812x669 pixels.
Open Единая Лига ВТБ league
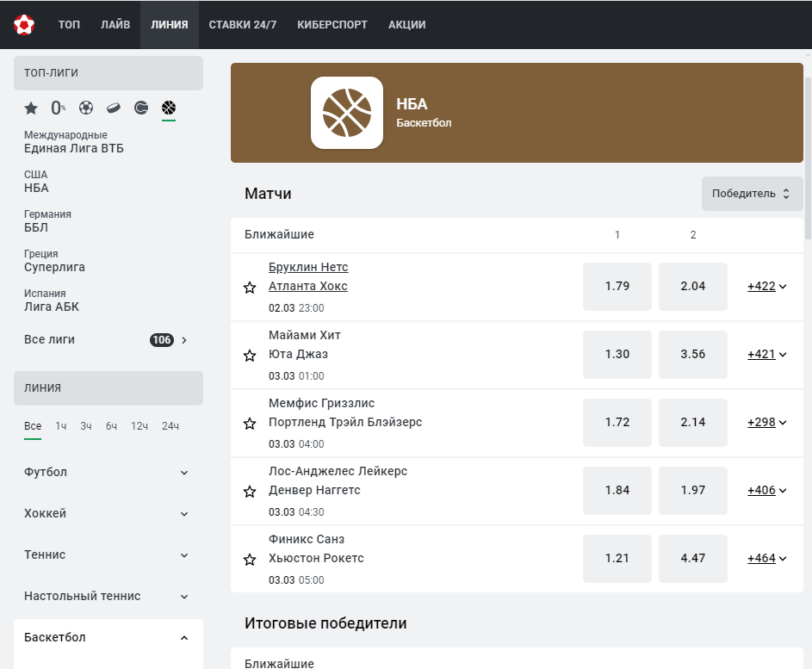click(x=74, y=142)
